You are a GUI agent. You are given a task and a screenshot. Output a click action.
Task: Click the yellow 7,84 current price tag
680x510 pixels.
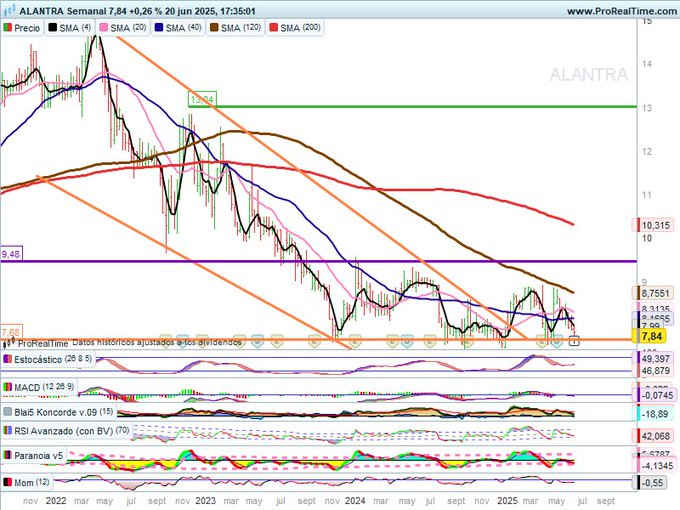point(652,336)
